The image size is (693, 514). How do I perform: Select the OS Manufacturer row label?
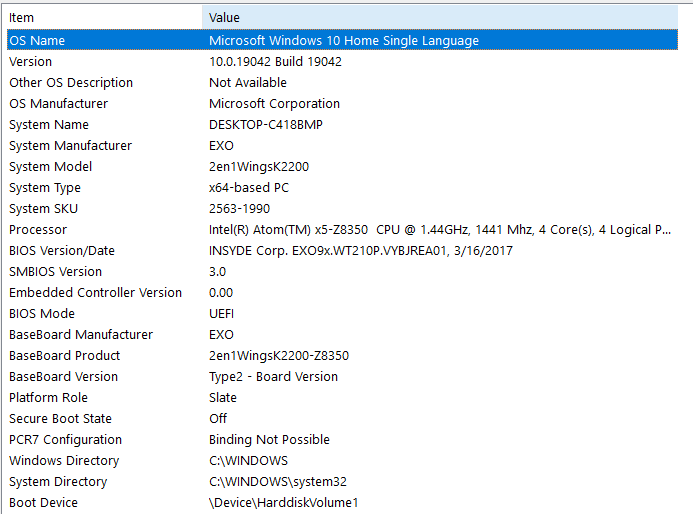[x=58, y=103]
